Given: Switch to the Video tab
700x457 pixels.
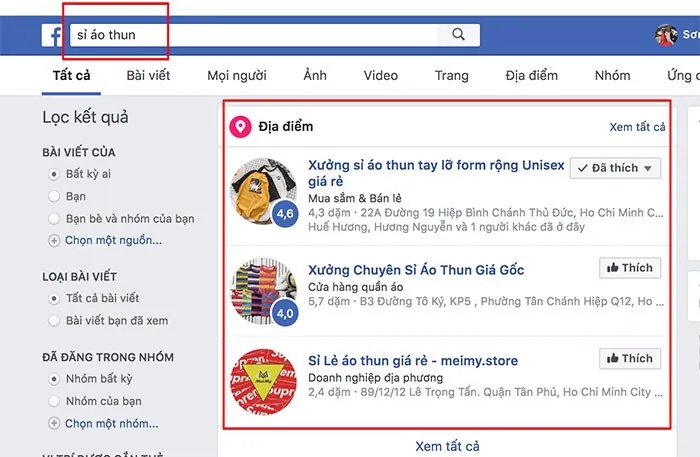Looking at the screenshot, I should (380, 75).
